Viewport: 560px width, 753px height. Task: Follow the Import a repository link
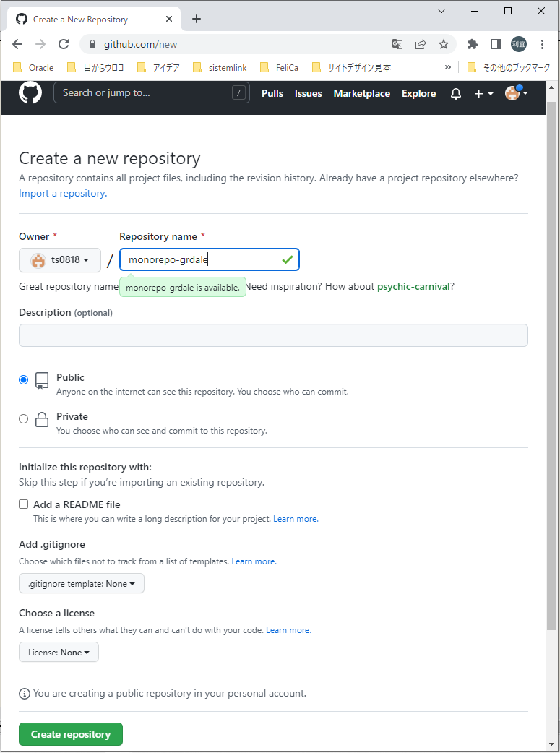click(x=61, y=193)
